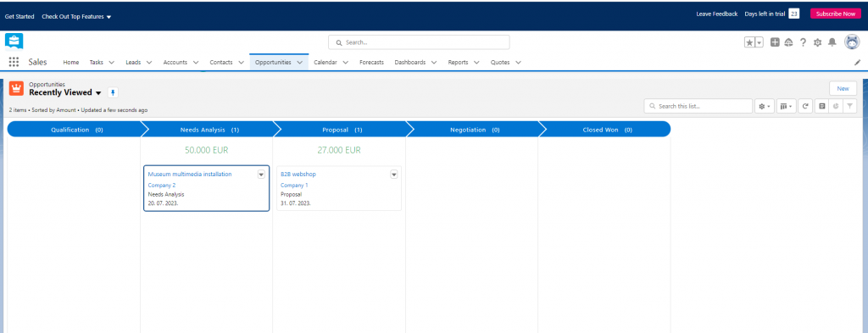Screen dimensions: 868x333
Task: Expand the Tasks tab dropdown chevron
Action: tap(111, 63)
